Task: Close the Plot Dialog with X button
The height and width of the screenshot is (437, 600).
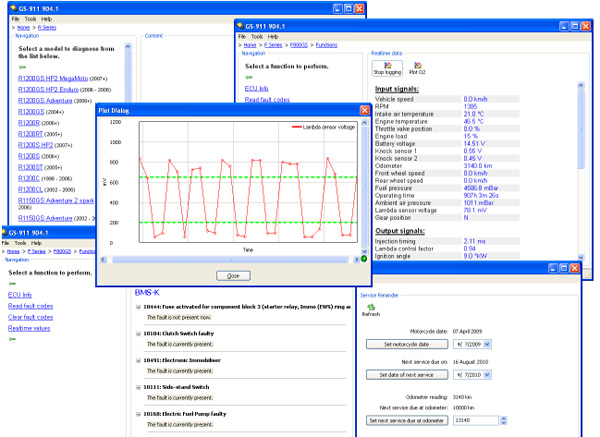Action: [x=365, y=110]
